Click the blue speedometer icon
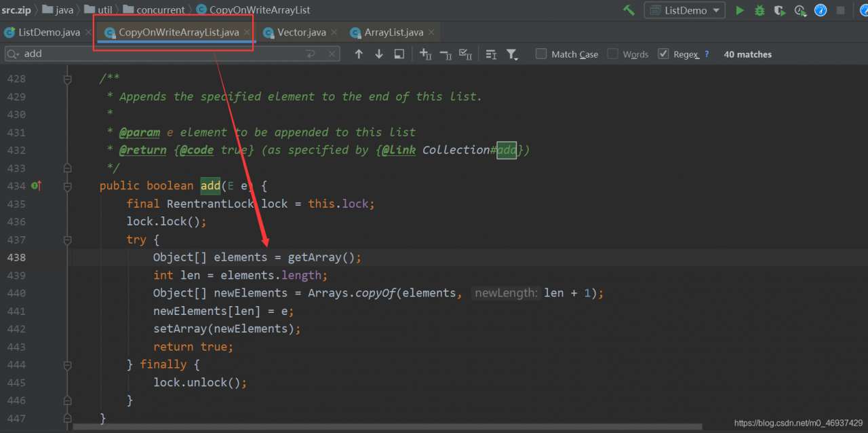868x433 pixels. (x=821, y=10)
